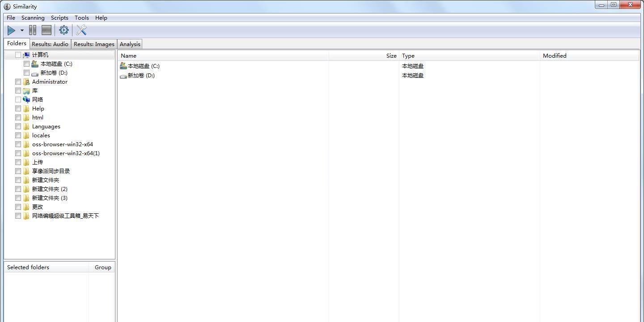Click D: drive icon in file list

pos(123,76)
